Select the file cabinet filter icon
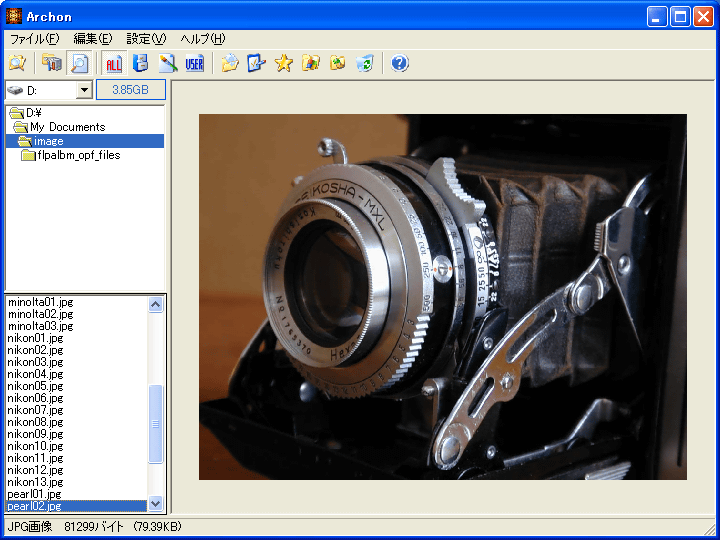This screenshot has height=540, width=720. tap(141, 63)
